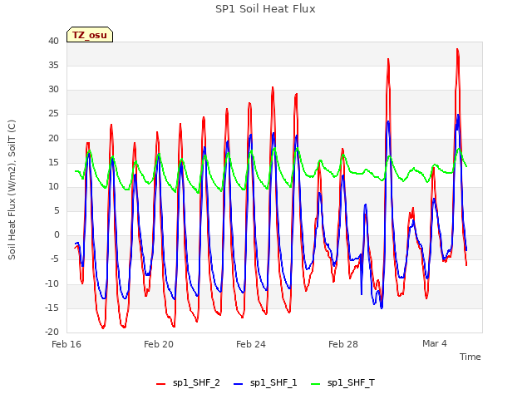Click the Feb 24 x-axis tick label
532x399 pixels.
(x=251, y=344)
